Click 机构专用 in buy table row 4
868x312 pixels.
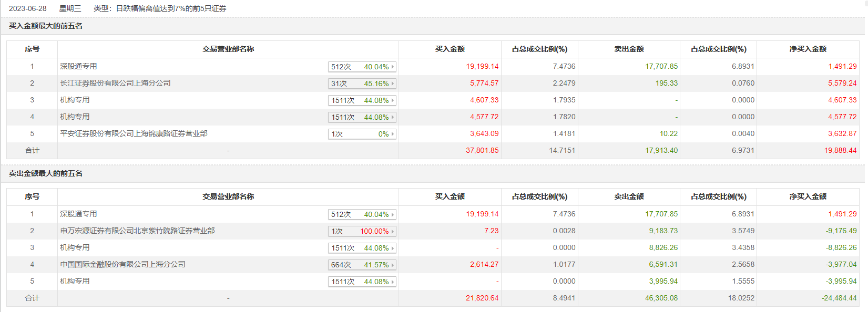point(75,117)
